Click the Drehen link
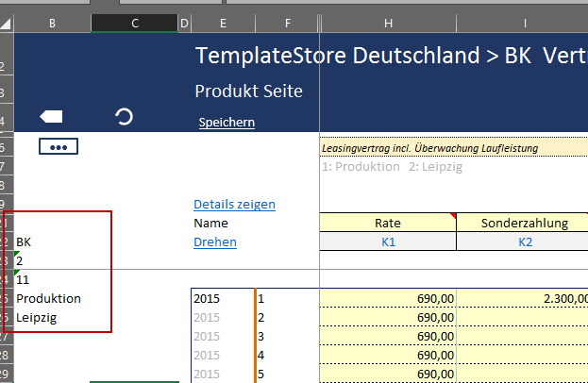The width and height of the screenshot is (588, 383). coord(215,242)
